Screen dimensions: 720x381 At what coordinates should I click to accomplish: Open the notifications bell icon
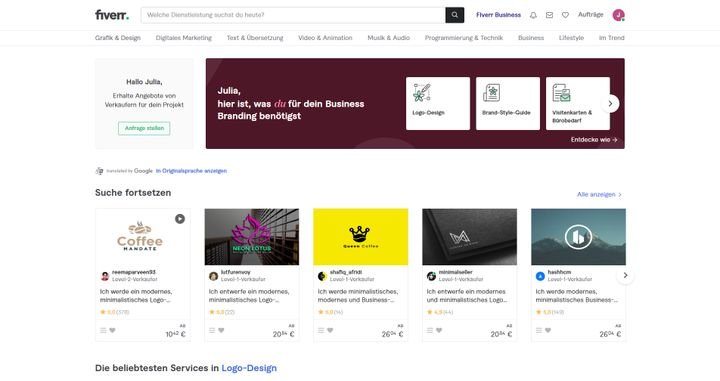(x=533, y=15)
